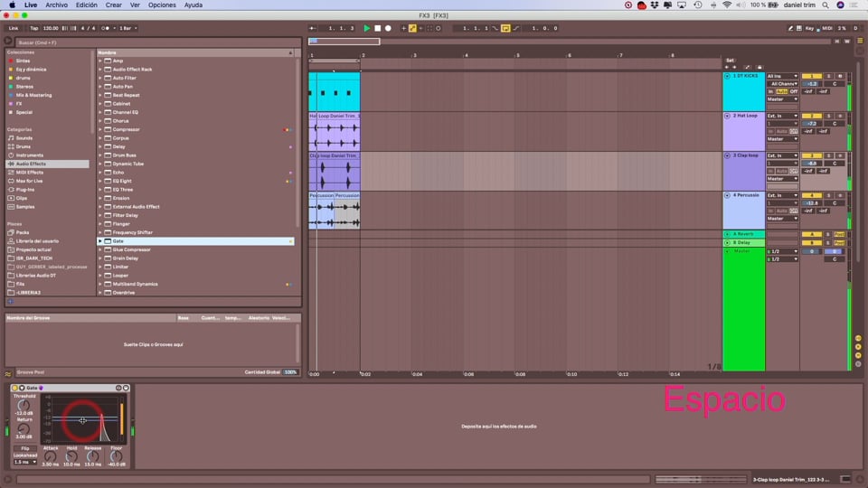Click the Gate Release knob
This screenshot has width=868, height=488.
(92, 456)
